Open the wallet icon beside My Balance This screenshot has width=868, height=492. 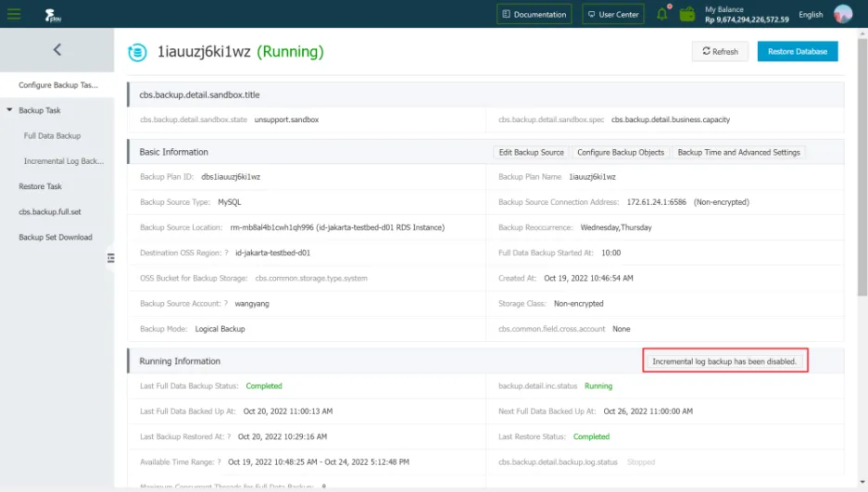[x=687, y=14]
